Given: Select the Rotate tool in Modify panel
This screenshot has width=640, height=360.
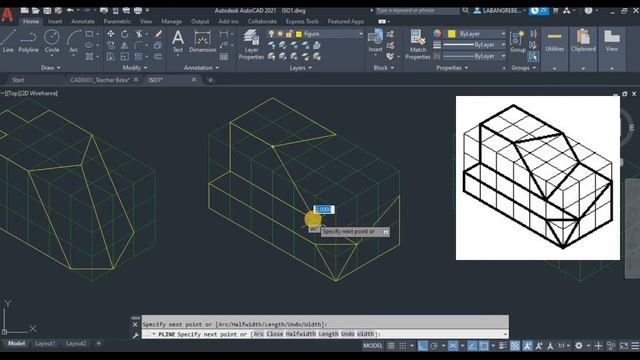Looking at the screenshot, I should click(x=124, y=34).
